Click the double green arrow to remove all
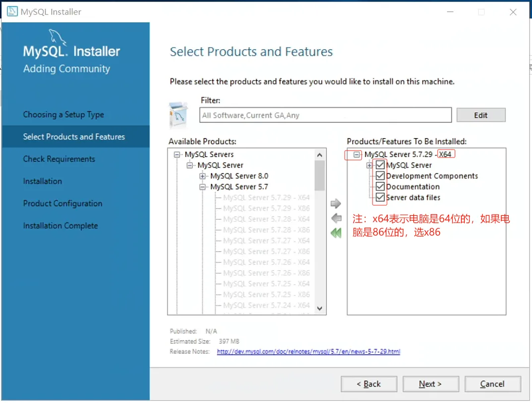This screenshot has height=403, width=532. [x=336, y=233]
